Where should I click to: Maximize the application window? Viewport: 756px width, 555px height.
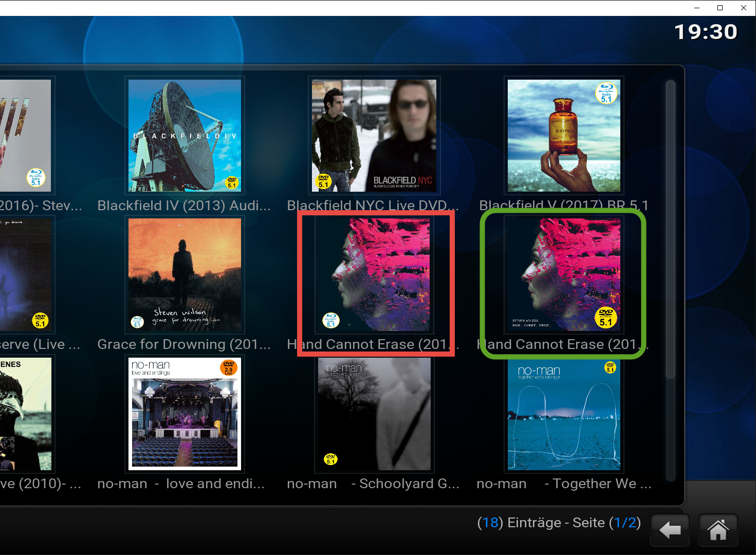coord(720,8)
